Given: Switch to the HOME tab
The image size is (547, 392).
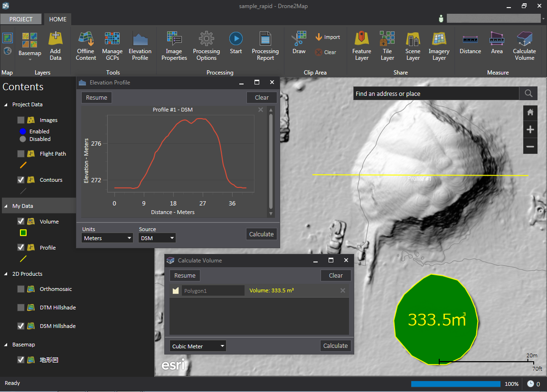Looking at the screenshot, I should pyautogui.click(x=57, y=19).
